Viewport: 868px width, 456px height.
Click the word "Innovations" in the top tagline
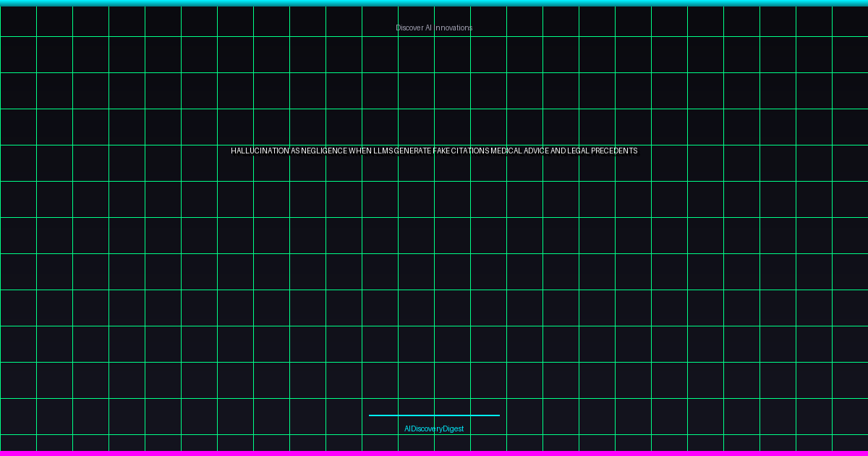[x=454, y=28]
